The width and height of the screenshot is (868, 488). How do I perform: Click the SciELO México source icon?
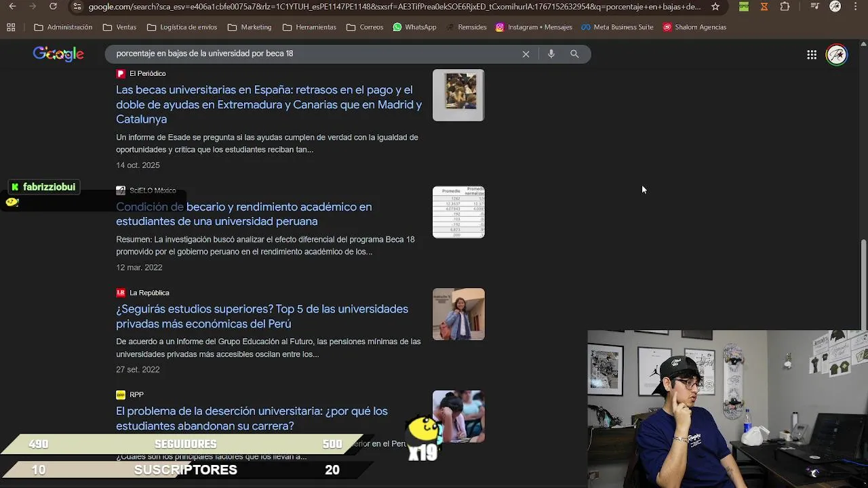(x=121, y=191)
